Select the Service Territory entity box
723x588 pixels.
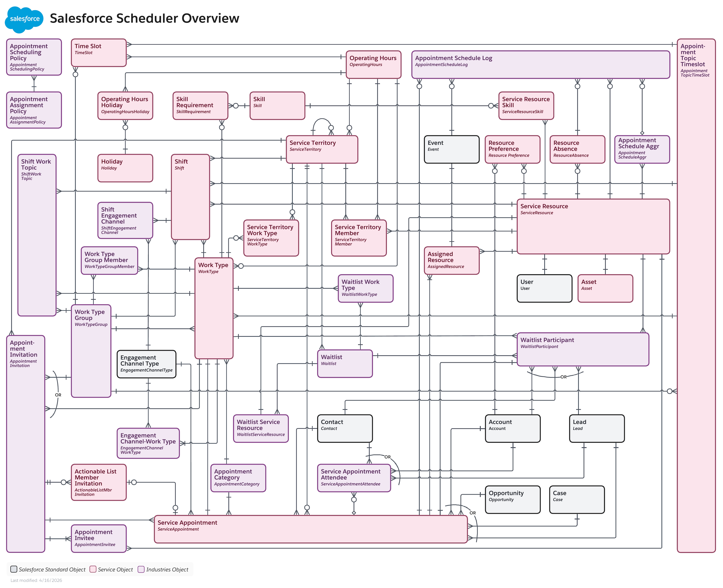[x=322, y=150]
